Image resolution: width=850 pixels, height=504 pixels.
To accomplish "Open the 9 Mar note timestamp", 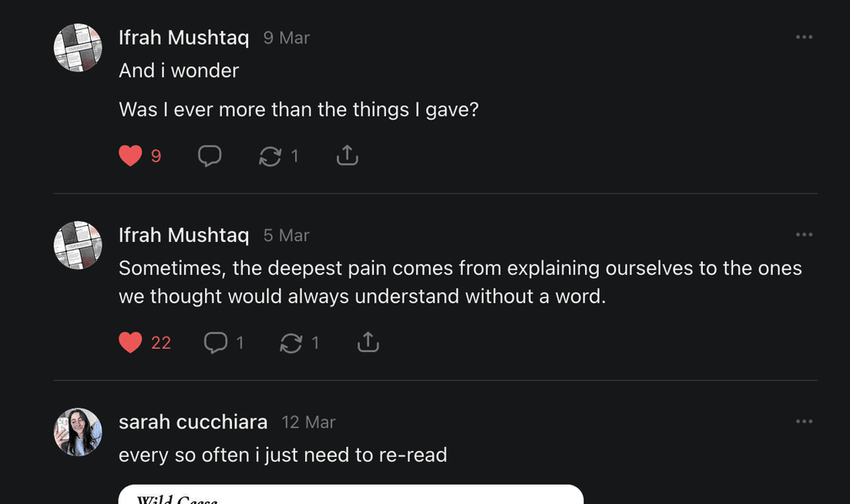I will [x=286, y=38].
